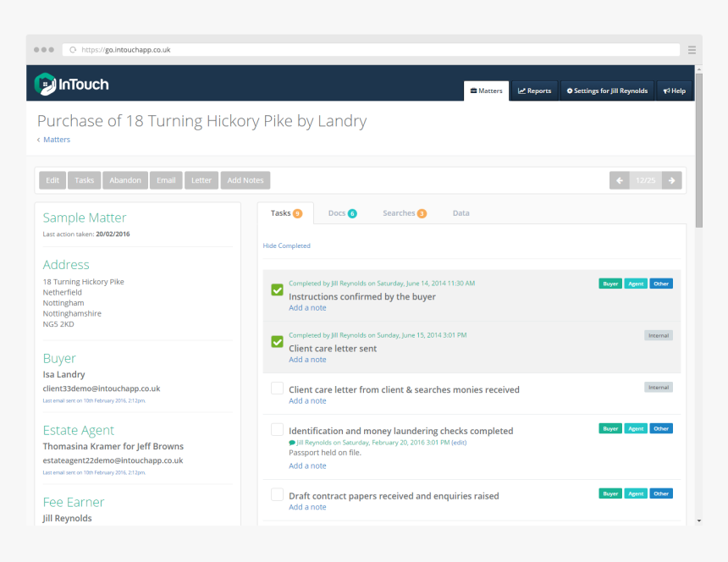The height and width of the screenshot is (562, 728).
Task: Click the Buyer tag on first task
Action: point(610,284)
